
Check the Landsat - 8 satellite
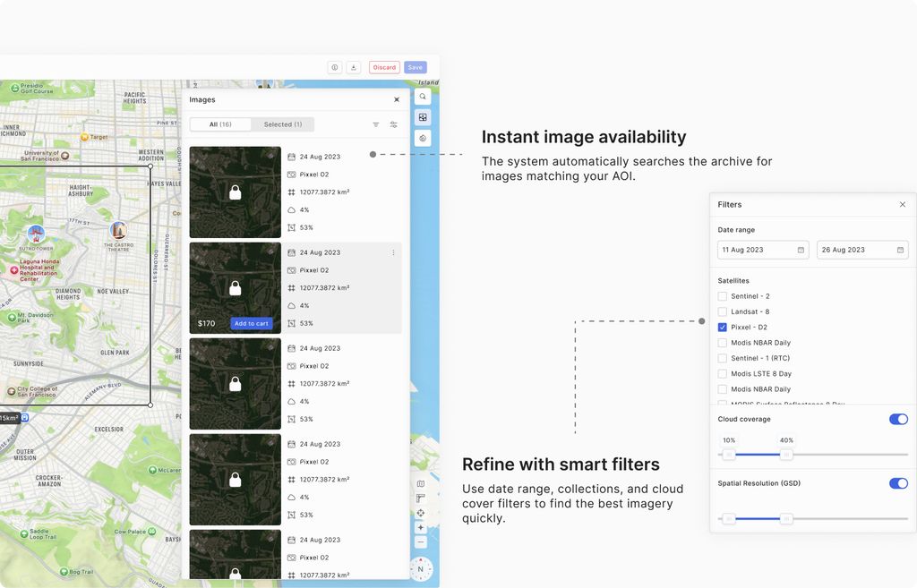pos(723,311)
